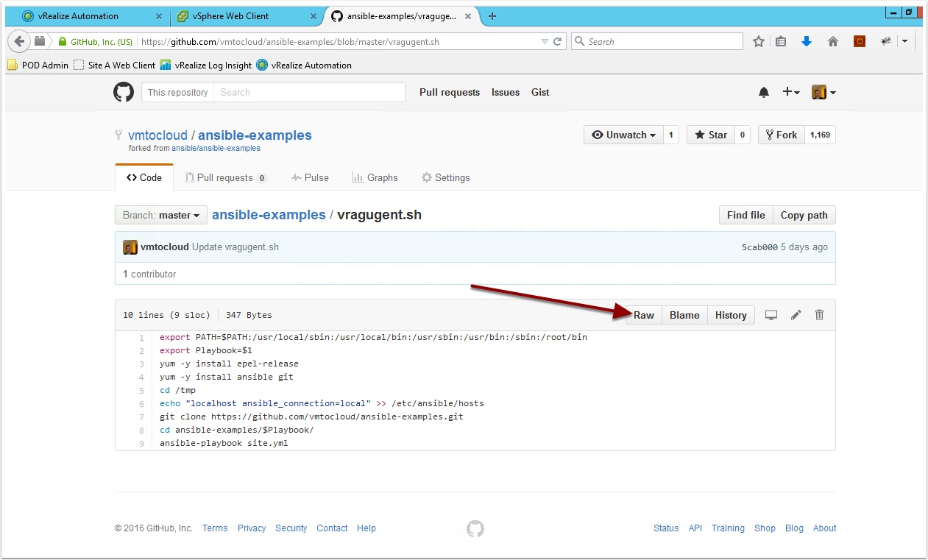The width and height of the screenshot is (928, 560).
Task: Delete this file with the trash icon
Action: tap(819, 315)
